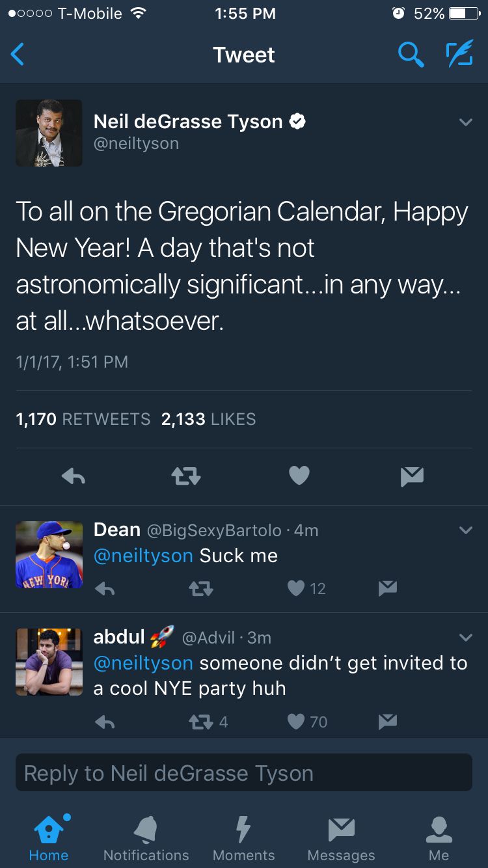Image resolution: width=488 pixels, height=868 pixels.
Task: Retweet Neil deGrasse Tyson's main tweet
Action: (186, 477)
